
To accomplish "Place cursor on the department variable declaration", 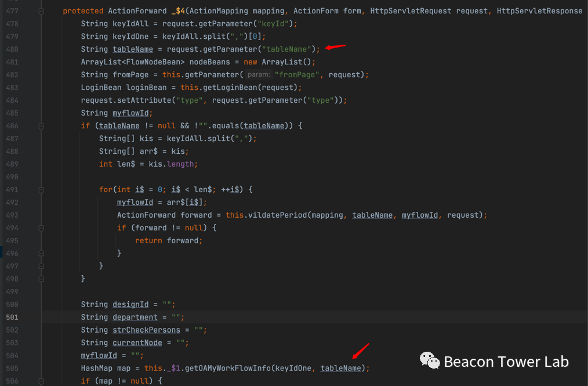I will (x=135, y=317).
